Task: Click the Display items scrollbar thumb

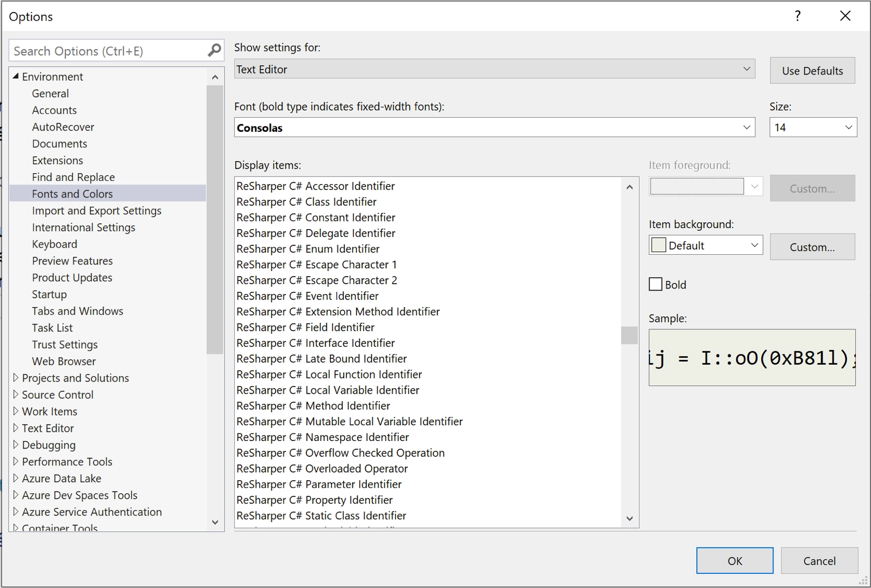Action: click(629, 335)
